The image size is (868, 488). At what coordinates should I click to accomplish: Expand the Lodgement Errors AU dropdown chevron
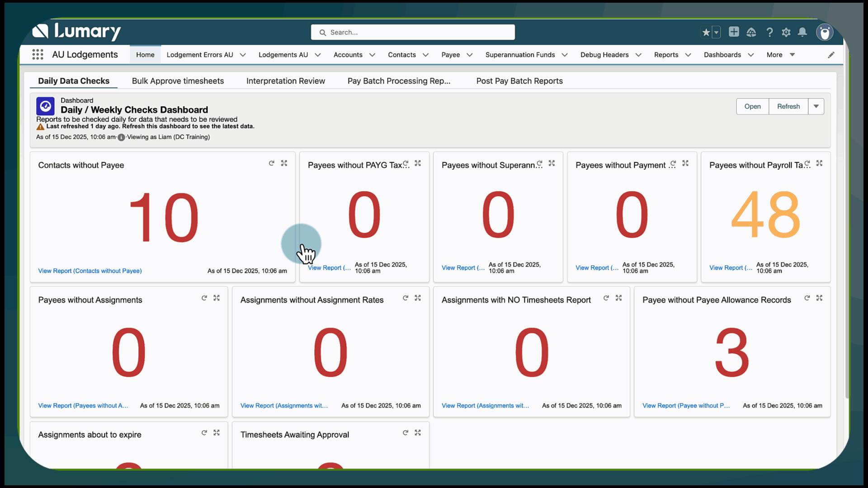coord(243,55)
